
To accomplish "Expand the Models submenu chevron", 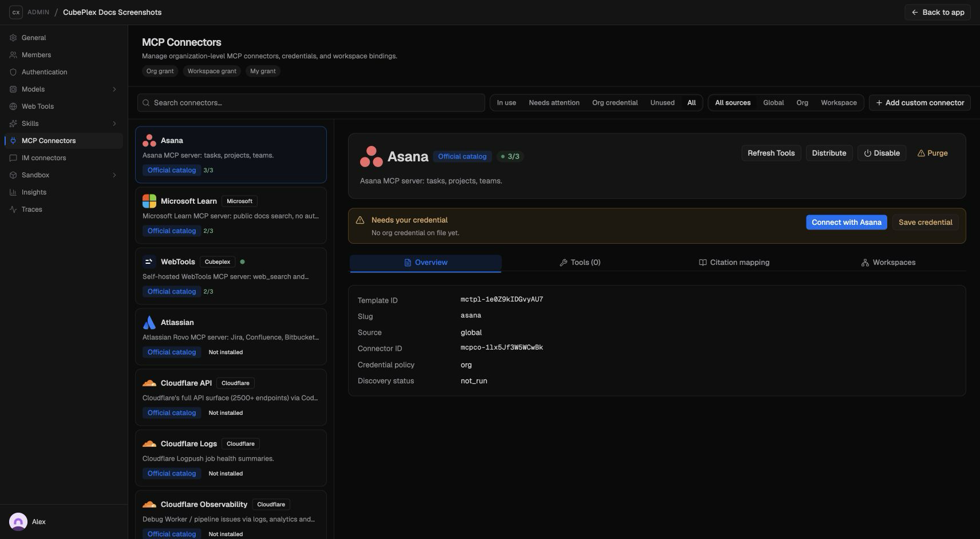I will (x=114, y=89).
